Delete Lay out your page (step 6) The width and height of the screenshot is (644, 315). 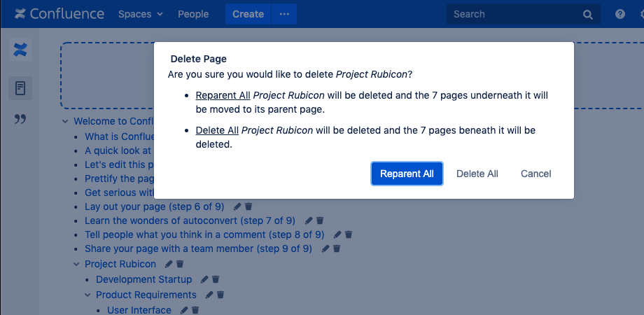[x=249, y=206]
